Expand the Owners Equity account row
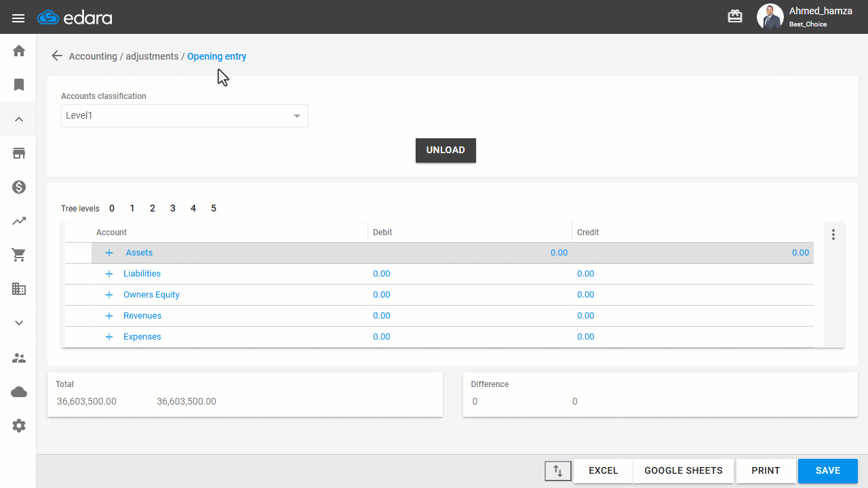This screenshot has height=488, width=868. [x=109, y=295]
